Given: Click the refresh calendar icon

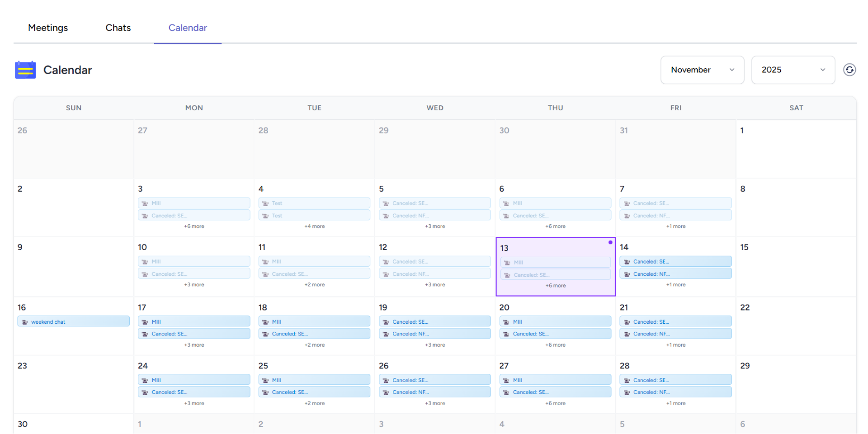Looking at the screenshot, I should click(849, 70).
